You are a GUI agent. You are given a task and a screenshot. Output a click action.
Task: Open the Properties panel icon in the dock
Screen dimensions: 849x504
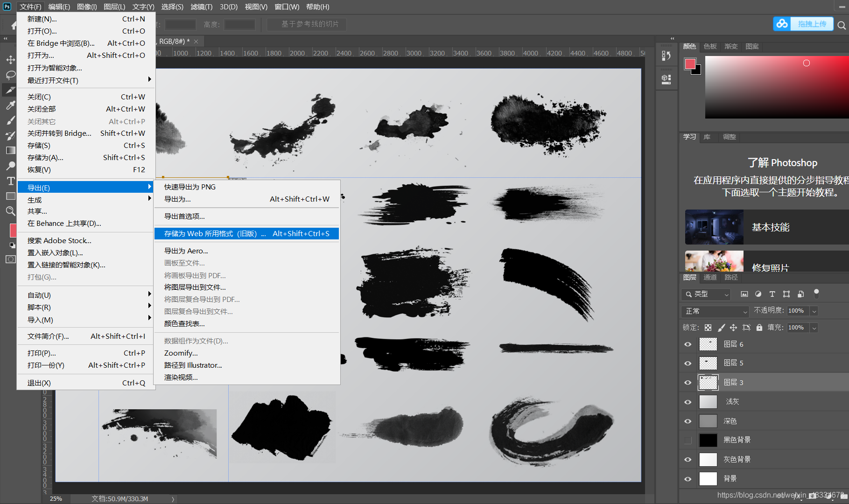point(667,79)
